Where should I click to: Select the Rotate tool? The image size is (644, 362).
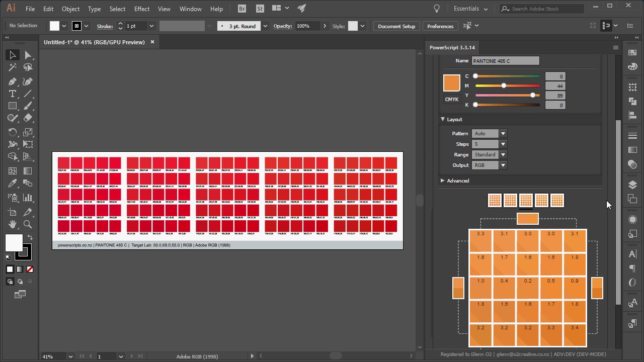click(x=13, y=132)
